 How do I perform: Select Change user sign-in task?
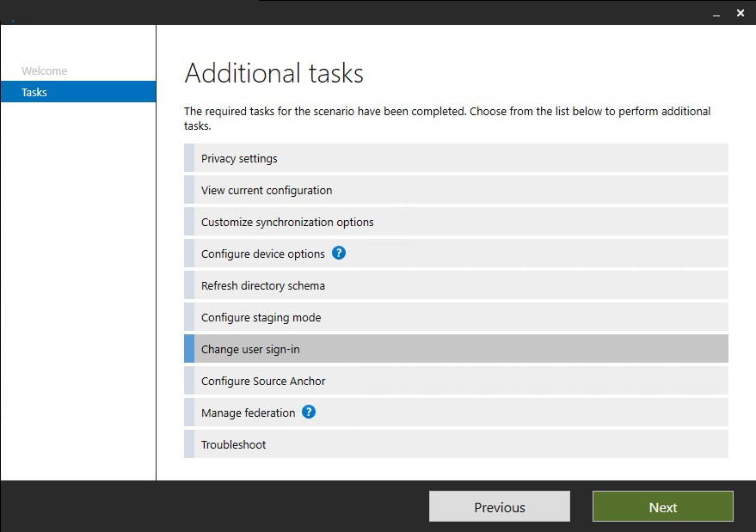pyautogui.click(x=456, y=349)
